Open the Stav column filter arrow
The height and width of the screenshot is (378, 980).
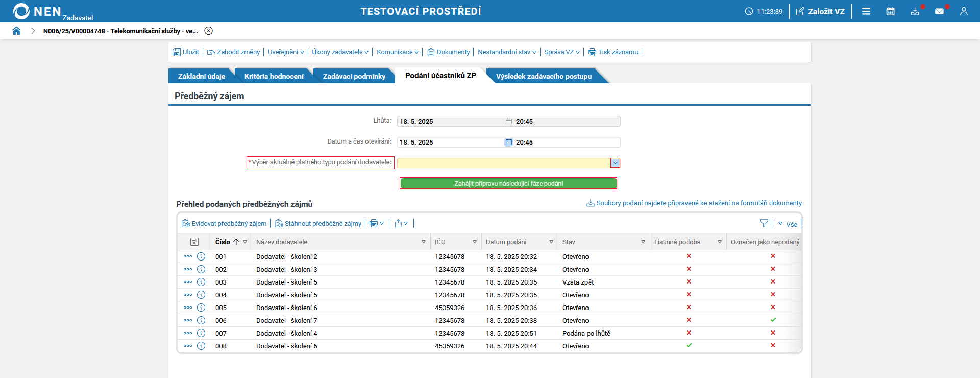[x=643, y=242]
